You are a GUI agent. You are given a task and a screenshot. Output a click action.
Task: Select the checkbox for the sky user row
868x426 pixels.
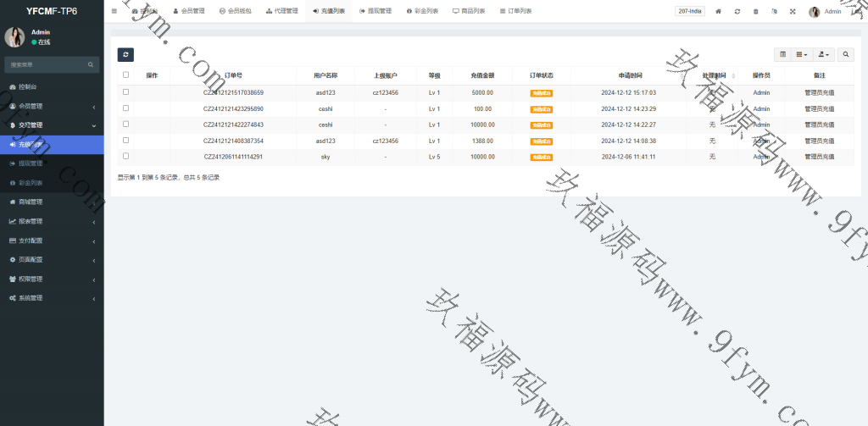(126, 157)
